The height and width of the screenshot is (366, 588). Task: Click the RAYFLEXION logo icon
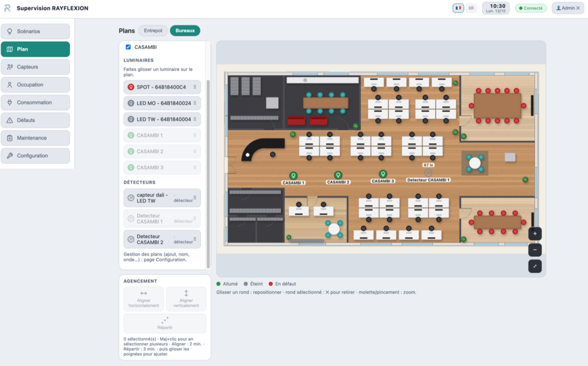(x=7, y=8)
